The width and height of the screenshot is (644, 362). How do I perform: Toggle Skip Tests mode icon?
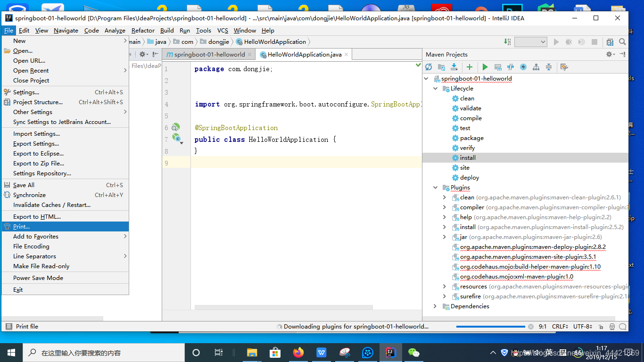tap(511, 67)
